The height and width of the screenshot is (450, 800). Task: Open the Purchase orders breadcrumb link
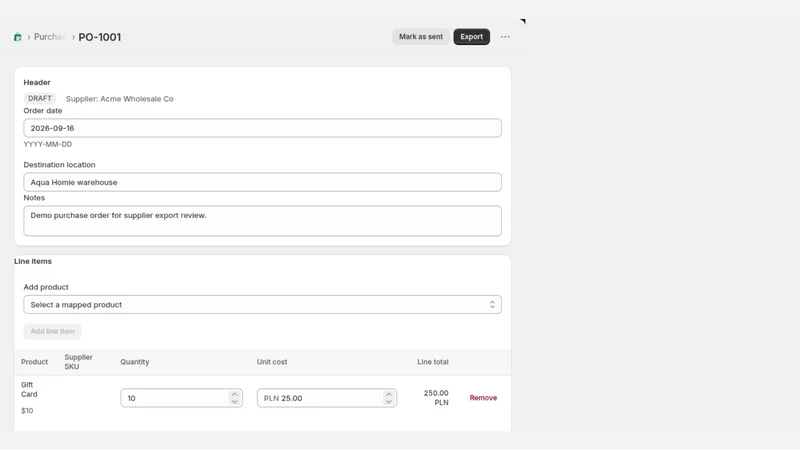click(49, 37)
